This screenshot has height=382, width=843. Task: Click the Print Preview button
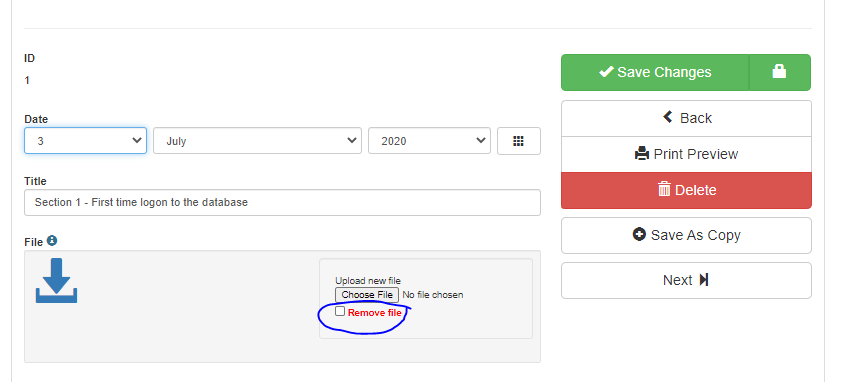click(687, 154)
